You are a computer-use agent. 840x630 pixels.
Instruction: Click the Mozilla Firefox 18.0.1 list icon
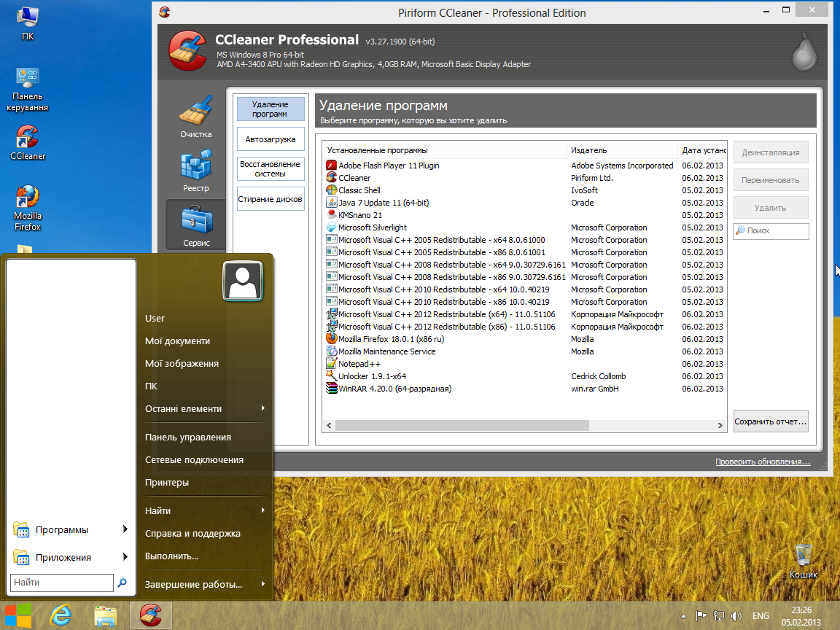coord(332,338)
